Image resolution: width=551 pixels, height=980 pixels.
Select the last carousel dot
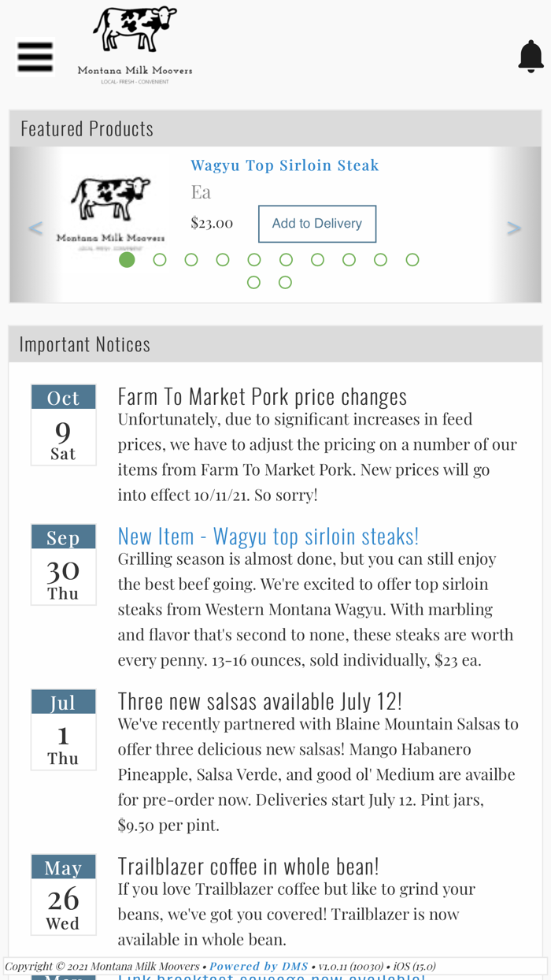coord(285,283)
